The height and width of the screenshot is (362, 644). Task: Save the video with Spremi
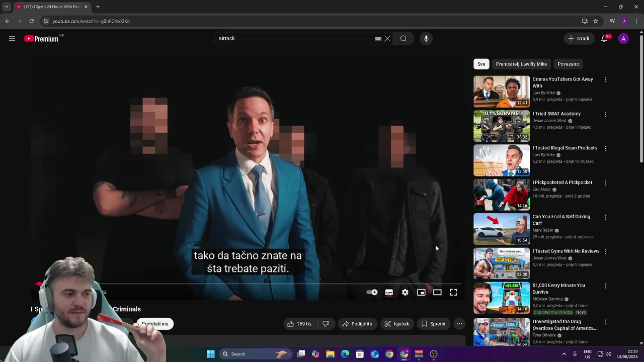(433, 324)
